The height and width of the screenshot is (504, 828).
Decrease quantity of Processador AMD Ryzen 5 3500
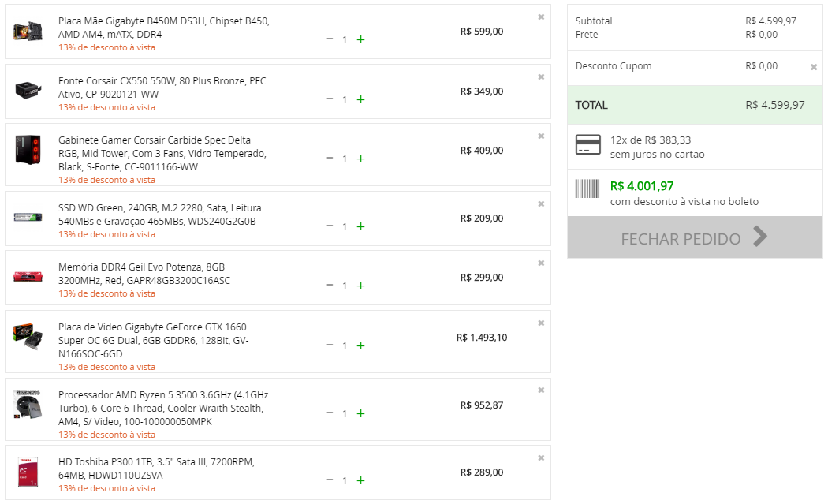330,413
